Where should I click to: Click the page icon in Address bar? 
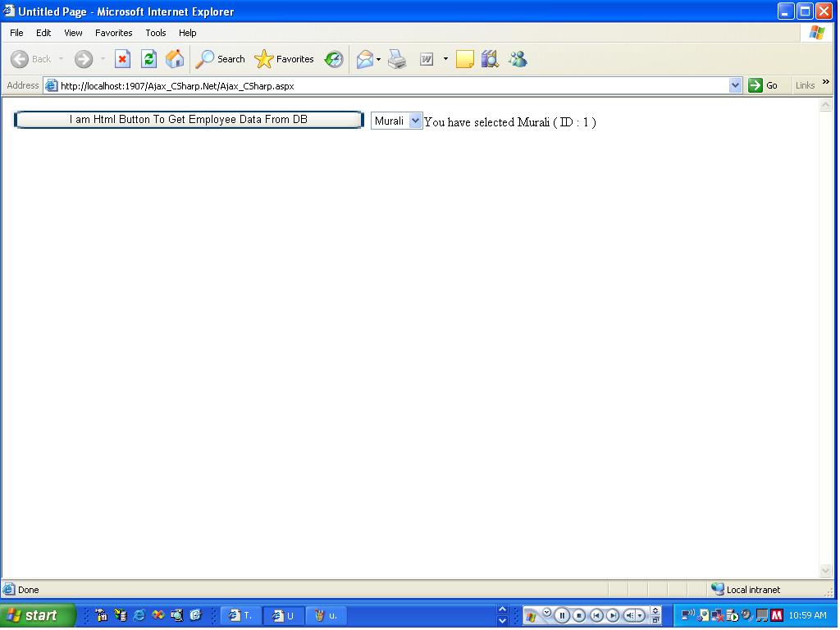click(x=52, y=85)
